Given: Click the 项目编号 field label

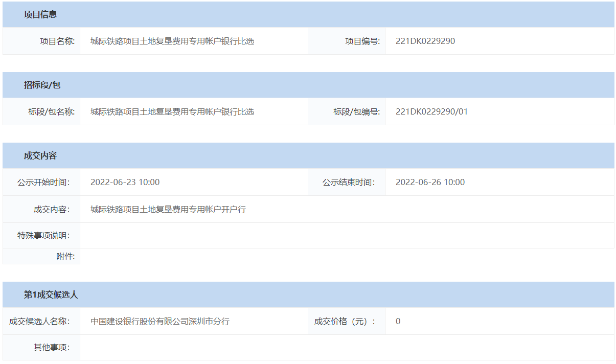Looking at the screenshot, I should pos(362,41).
